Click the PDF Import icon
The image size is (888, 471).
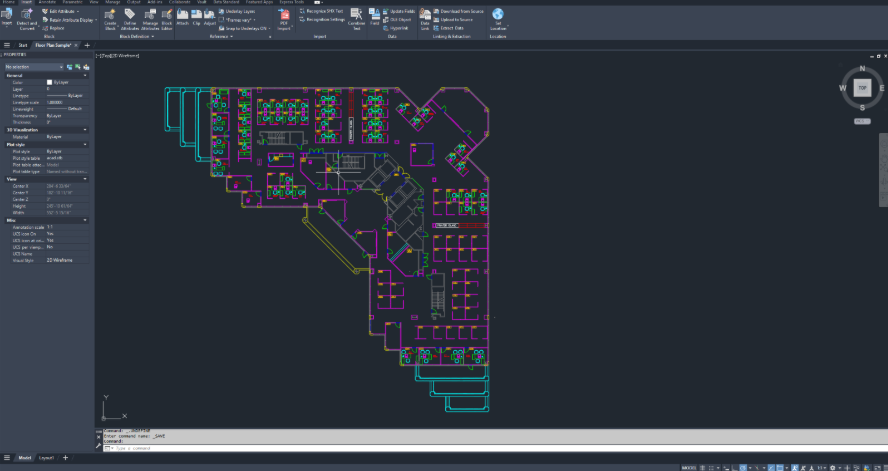(x=284, y=15)
